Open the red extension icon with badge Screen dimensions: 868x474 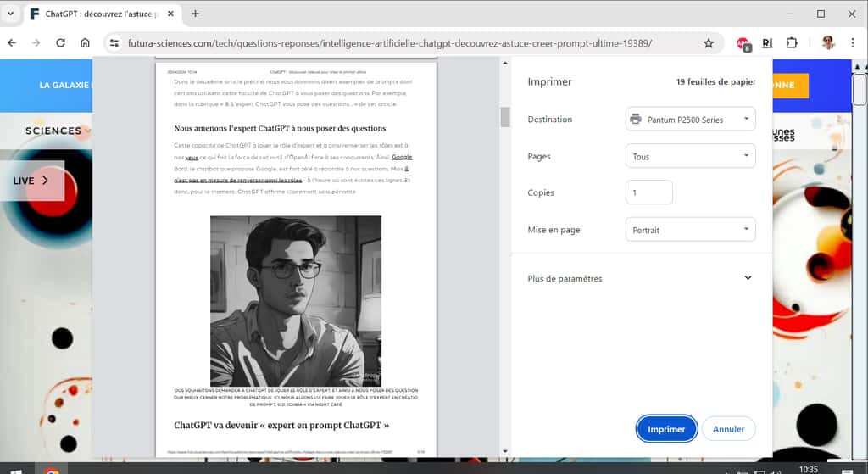coord(743,44)
